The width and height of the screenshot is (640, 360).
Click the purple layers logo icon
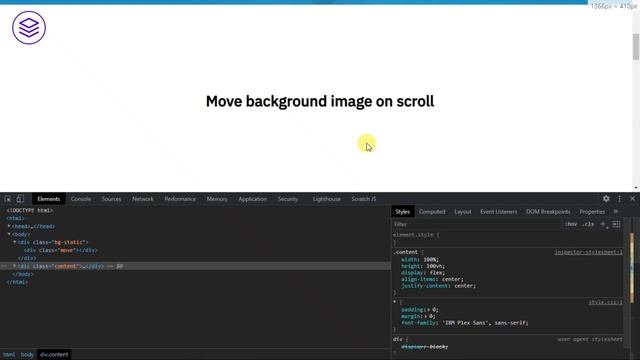click(29, 28)
